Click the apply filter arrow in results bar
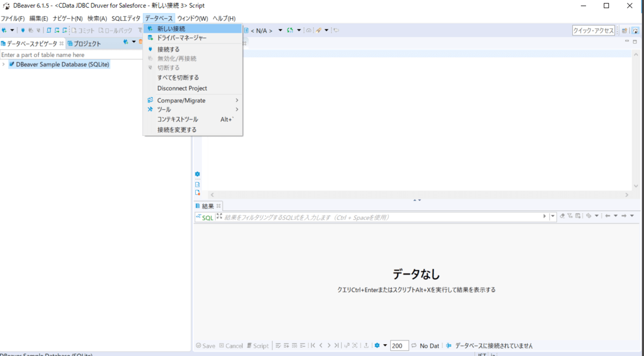The image size is (644, 356). pyautogui.click(x=546, y=217)
